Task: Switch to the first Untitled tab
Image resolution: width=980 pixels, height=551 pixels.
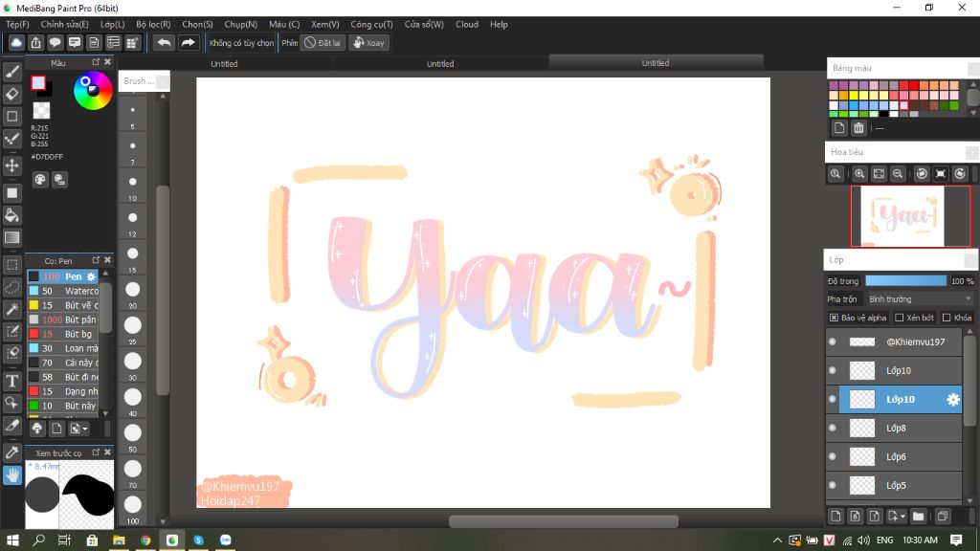Action: point(224,63)
